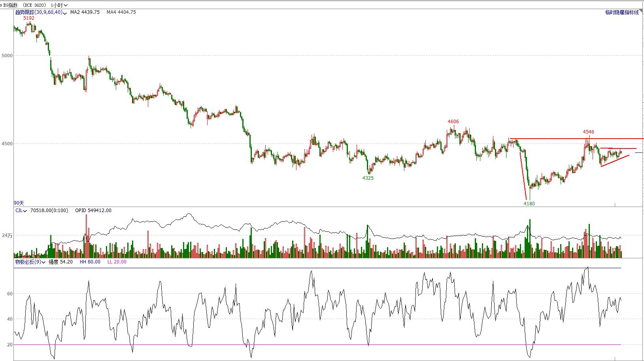Click the 60 oscillator axis label

10,294
